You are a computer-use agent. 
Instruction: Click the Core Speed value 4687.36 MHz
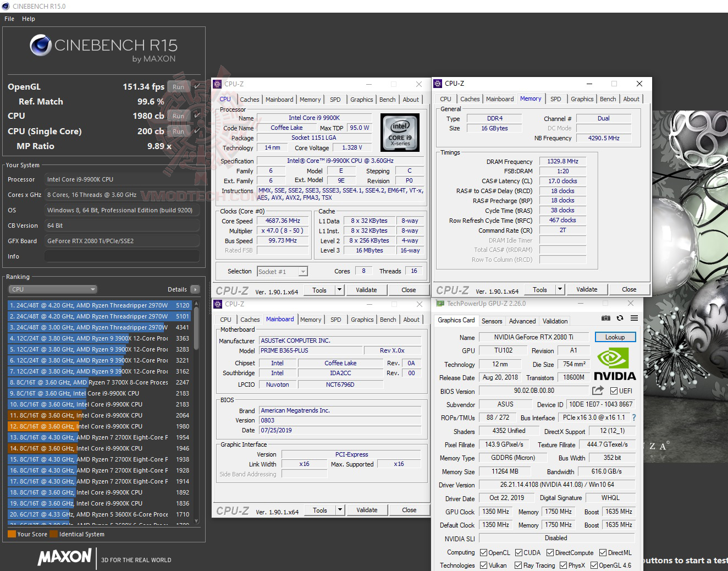click(x=283, y=221)
